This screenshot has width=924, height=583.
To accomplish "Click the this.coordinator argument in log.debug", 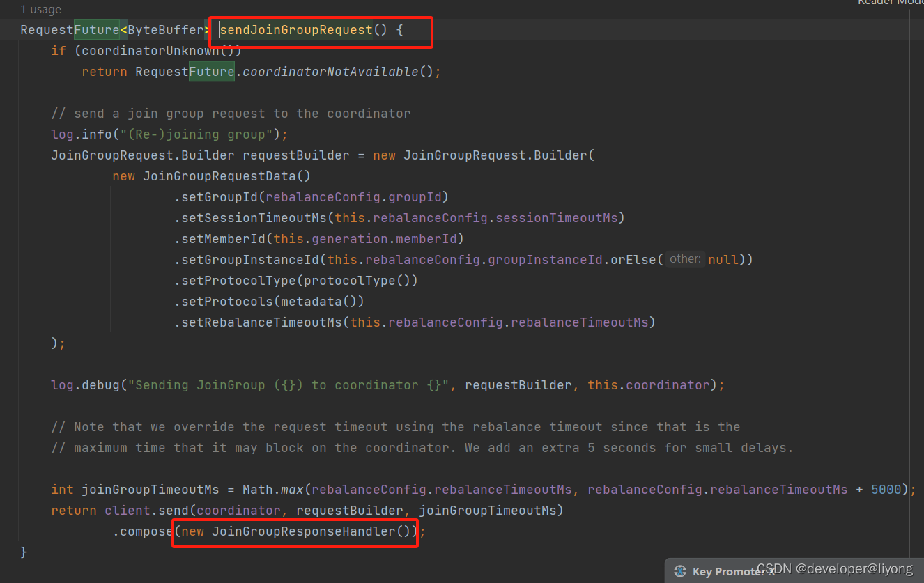I will (649, 385).
